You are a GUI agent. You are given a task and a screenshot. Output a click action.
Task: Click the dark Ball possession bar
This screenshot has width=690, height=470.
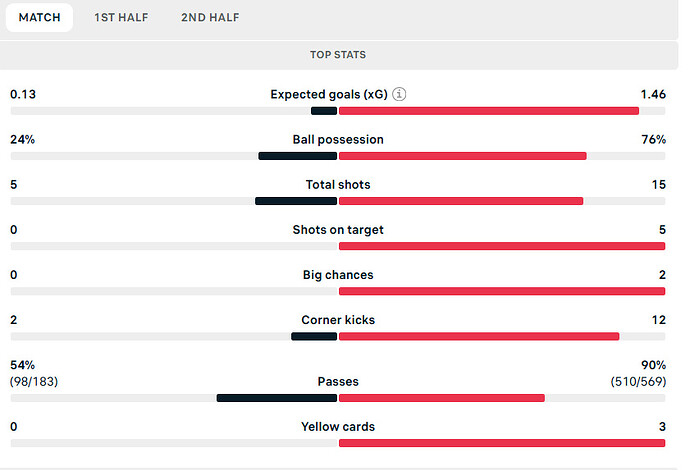298,156
